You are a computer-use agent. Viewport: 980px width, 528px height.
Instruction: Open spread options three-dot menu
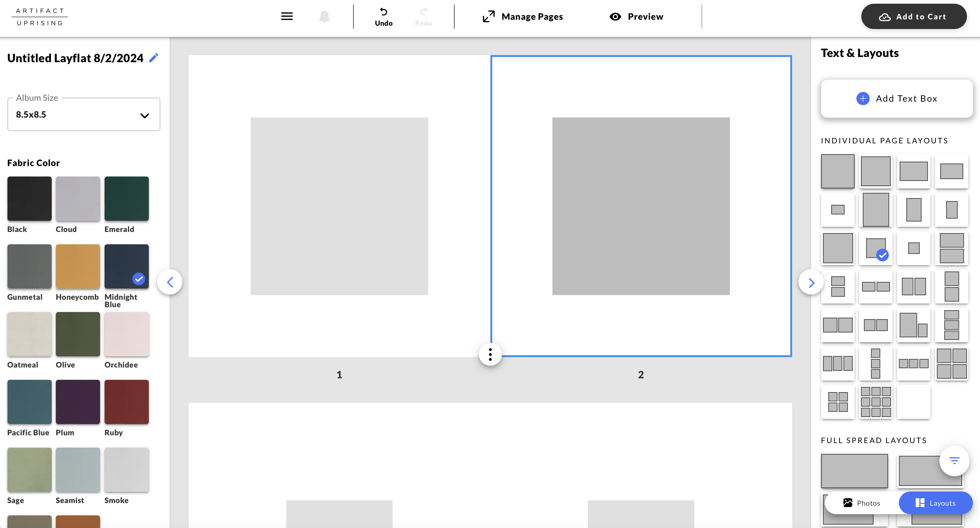click(x=490, y=354)
